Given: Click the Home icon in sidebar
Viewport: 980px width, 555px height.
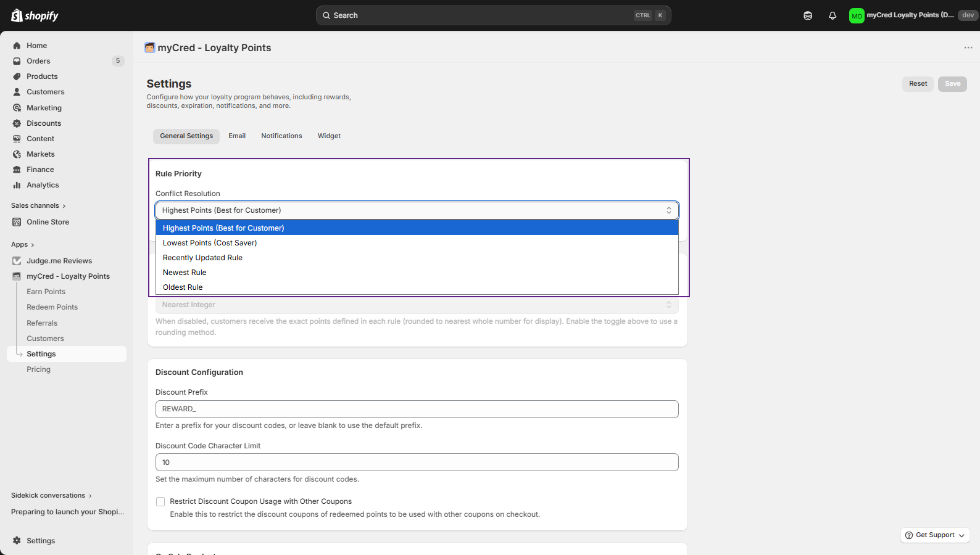Looking at the screenshot, I should pyautogui.click(x=17, y=46).
